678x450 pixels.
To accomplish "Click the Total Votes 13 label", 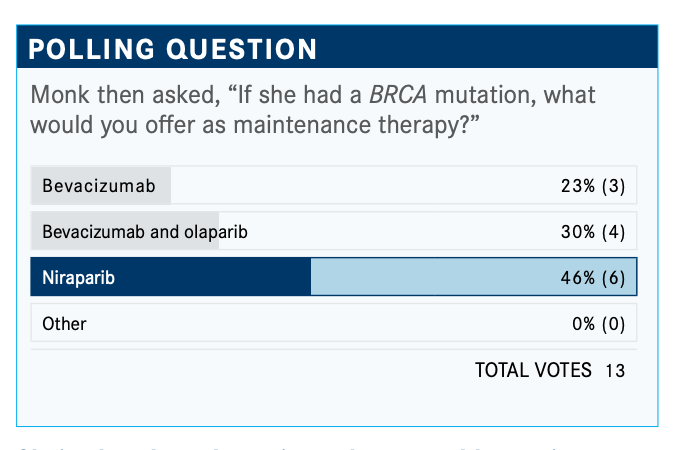I will [x=550, y=370].
